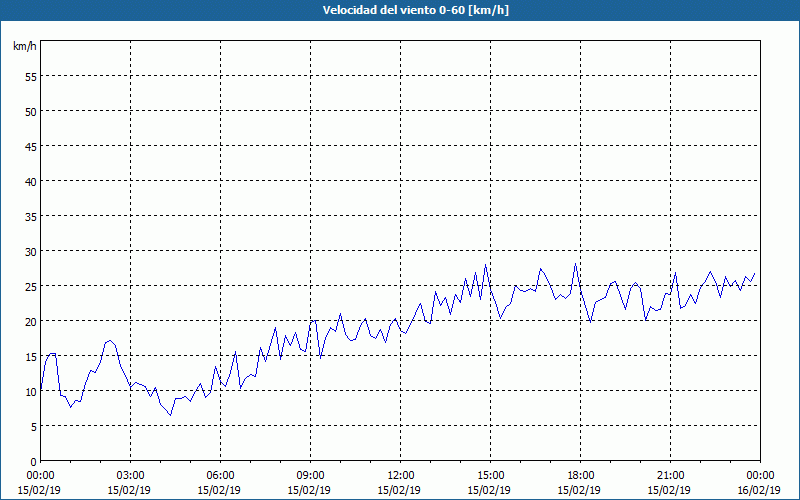This screenshot has height=500, width=800.
Task: Select the "06:00" time label on the x-axis
Action: click(220, 476)
